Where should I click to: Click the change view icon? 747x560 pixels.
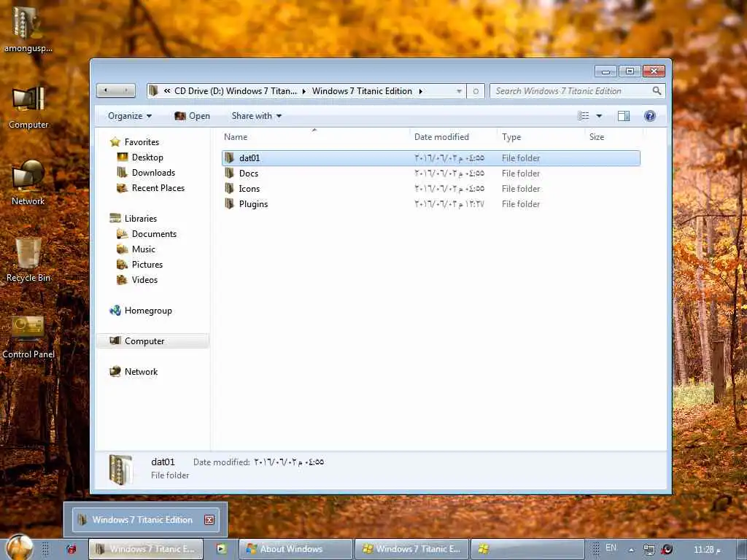pyautogui.click(x=583, y=116)
